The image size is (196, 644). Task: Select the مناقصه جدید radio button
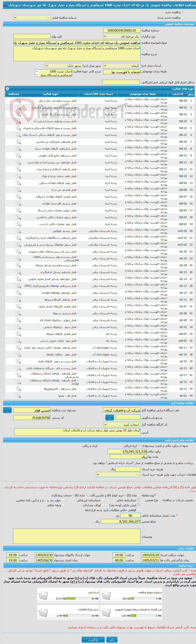[182, 12]
